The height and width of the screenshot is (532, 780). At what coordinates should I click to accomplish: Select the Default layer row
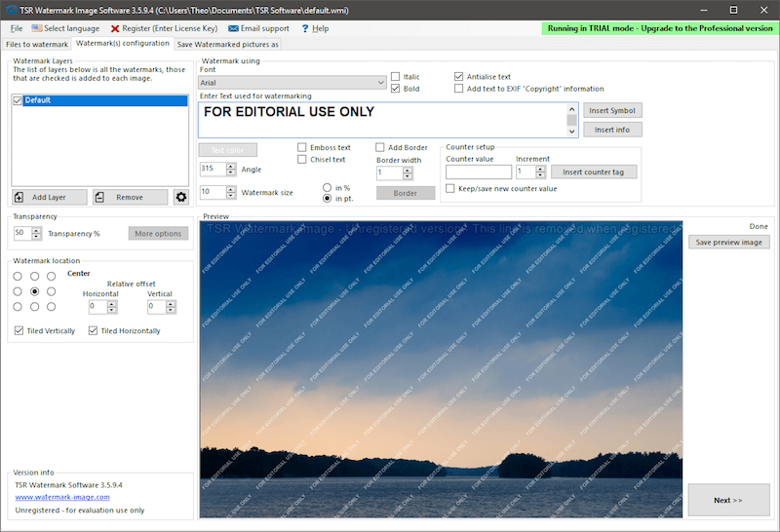pyautogui.click(x=105, y=100)
